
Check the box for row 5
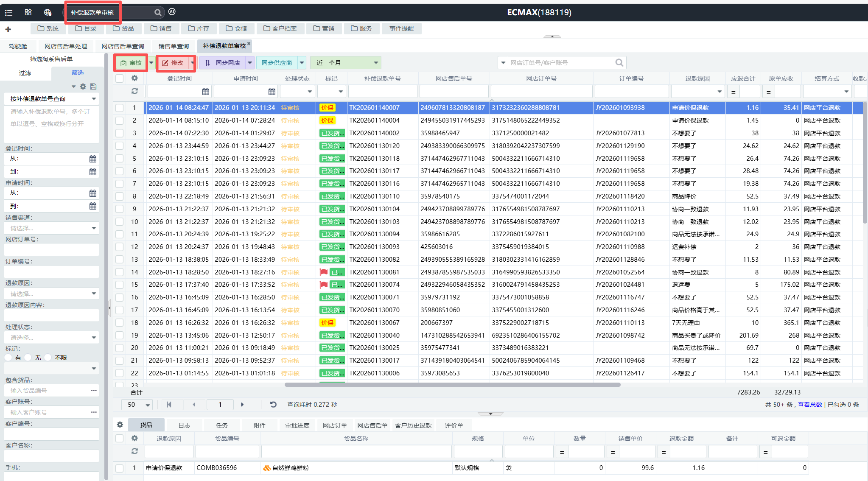(x=120, y=159)
